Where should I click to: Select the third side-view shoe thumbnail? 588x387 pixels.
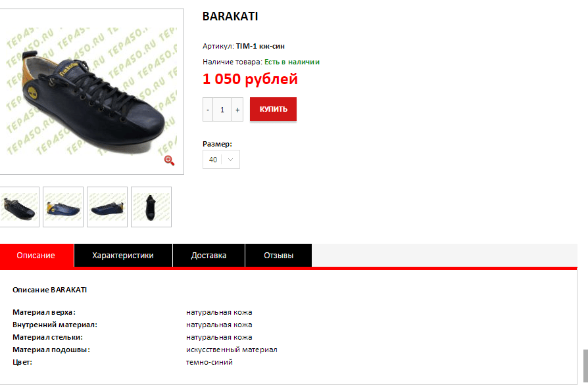107,207
